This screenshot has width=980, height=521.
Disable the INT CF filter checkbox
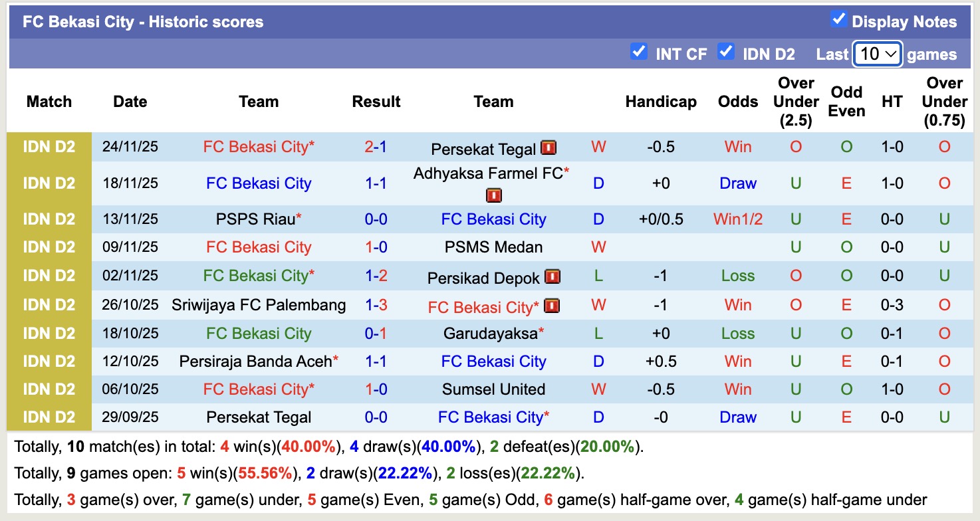[639, 52]
